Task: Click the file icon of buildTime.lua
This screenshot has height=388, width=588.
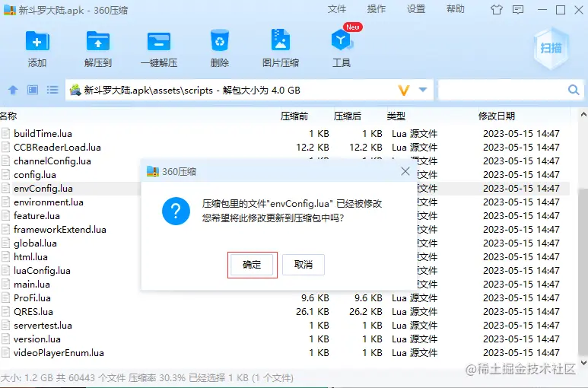Action: (5, 133)
